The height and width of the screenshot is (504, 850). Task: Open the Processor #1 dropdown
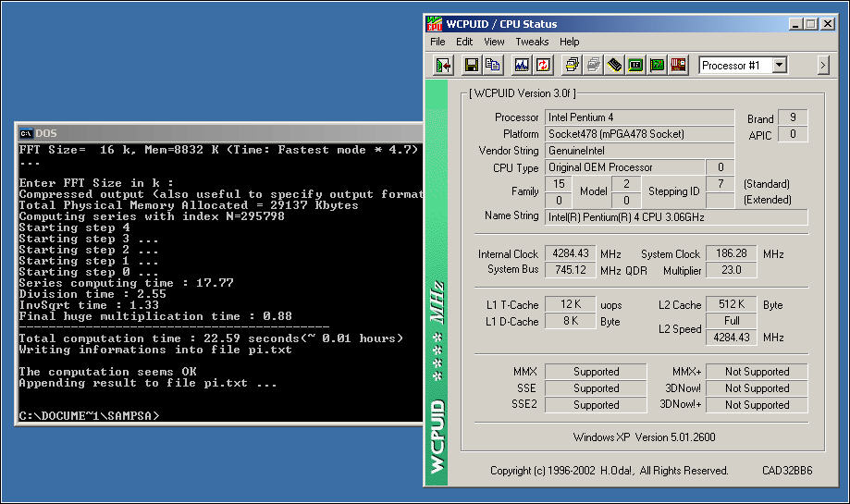(x=779, y=65)
